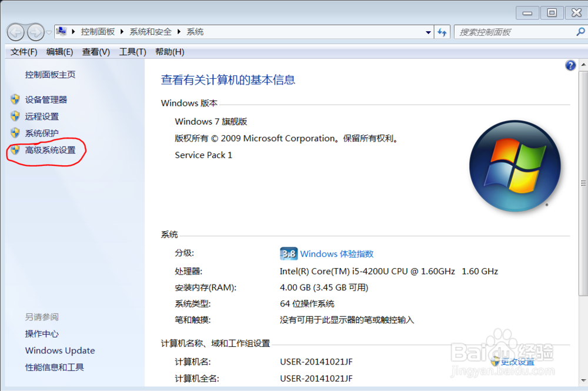Click computer full name value next to 计算机全名:
The width and height of the screenshot is (588, 391).
click(316, 379)
